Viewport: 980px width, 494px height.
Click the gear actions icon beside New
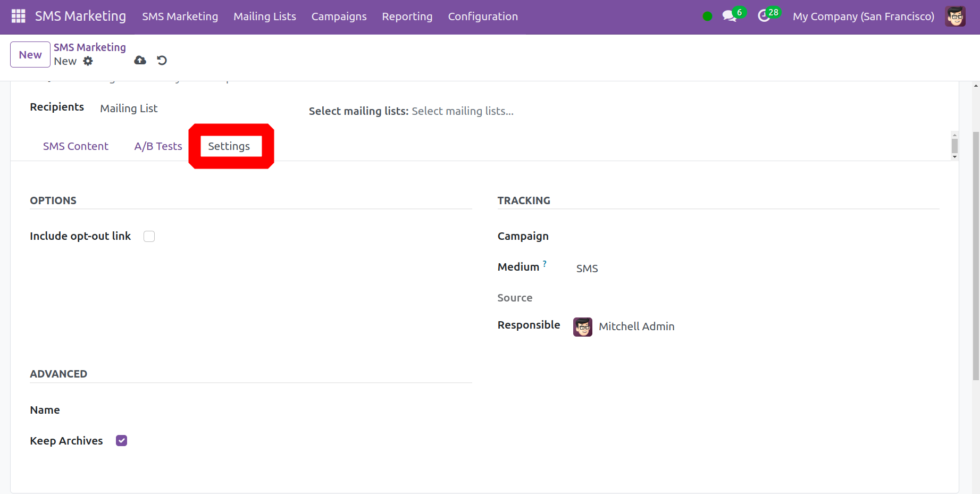pyautogui.click(x=88, y=61)
